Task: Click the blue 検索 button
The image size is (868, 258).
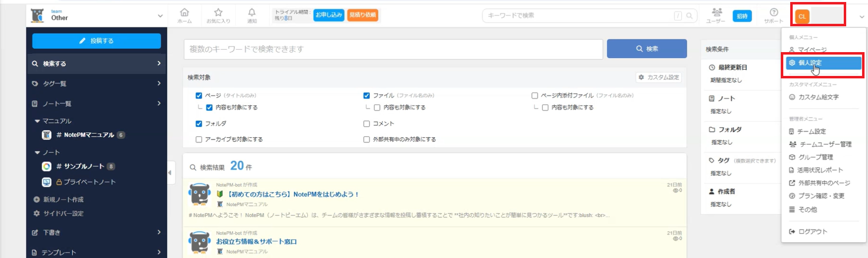Action: (647, 49)
